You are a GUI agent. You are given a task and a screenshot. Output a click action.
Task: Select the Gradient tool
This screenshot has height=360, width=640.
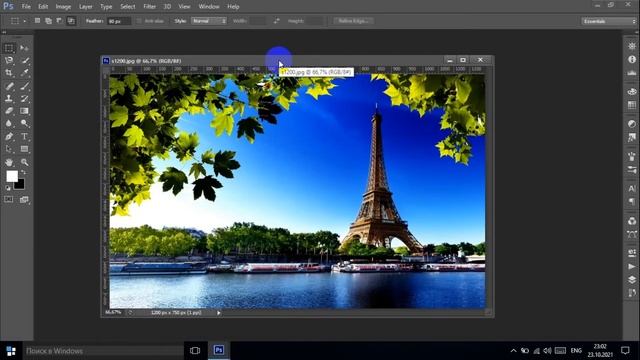point(24,111)
